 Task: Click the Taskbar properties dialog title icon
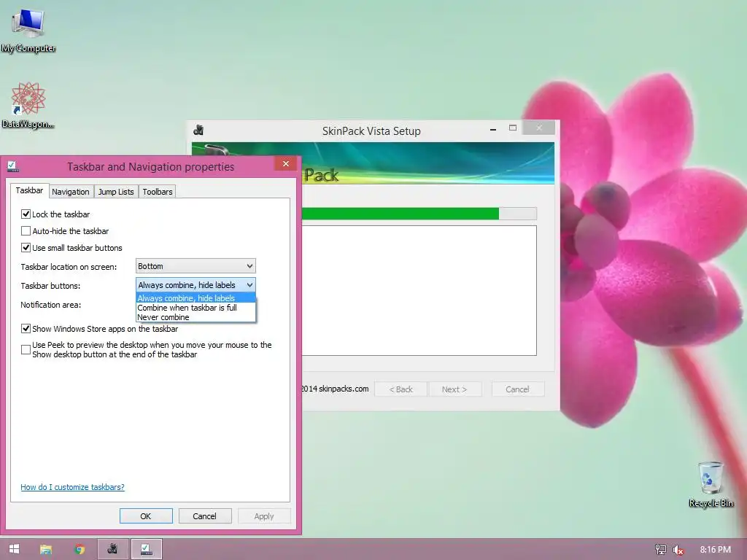click(13, 166)
